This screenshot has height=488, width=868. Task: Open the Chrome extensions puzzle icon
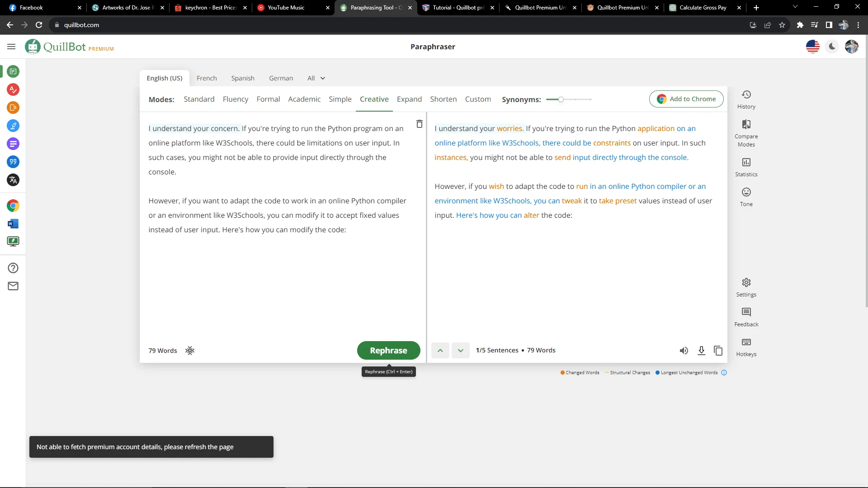pyautogui.click(x=800, y=25)
